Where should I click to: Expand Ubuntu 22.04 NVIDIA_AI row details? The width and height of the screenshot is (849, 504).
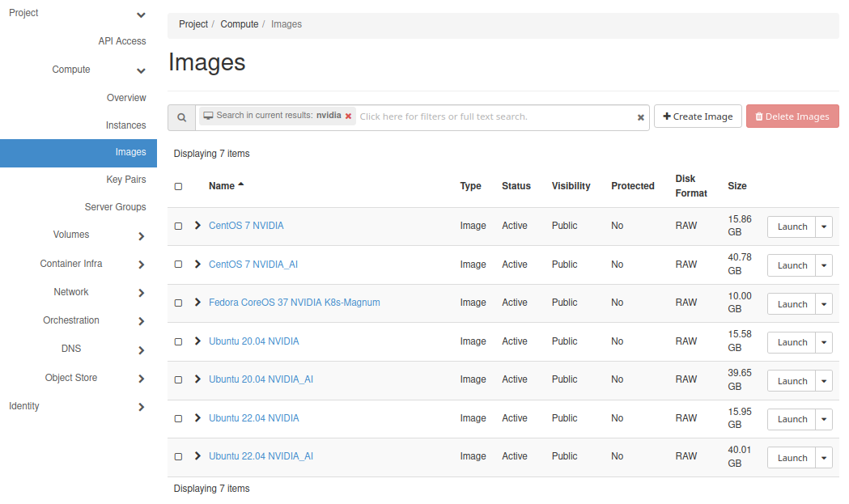(x=197, y=456)
